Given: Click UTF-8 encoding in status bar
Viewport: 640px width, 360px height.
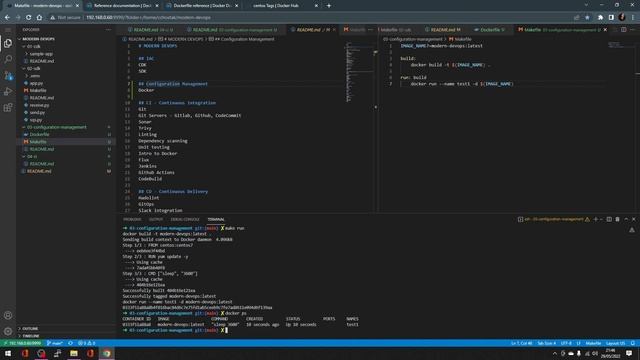Looking at the screenshot, I should coord(566,343).
